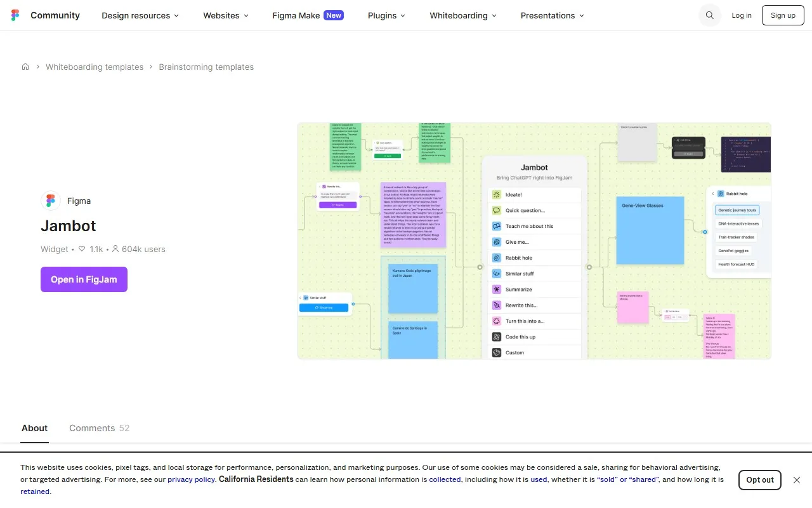The image size is (812, 508).
Task: Expand the Design resources dropdown
Action: tap(140, 15)
